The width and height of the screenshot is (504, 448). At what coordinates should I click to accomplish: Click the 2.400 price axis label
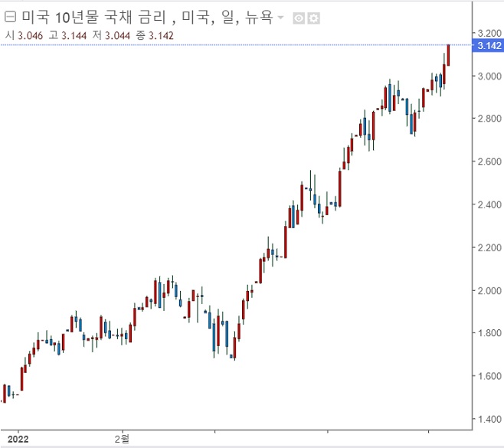[489, 204]
